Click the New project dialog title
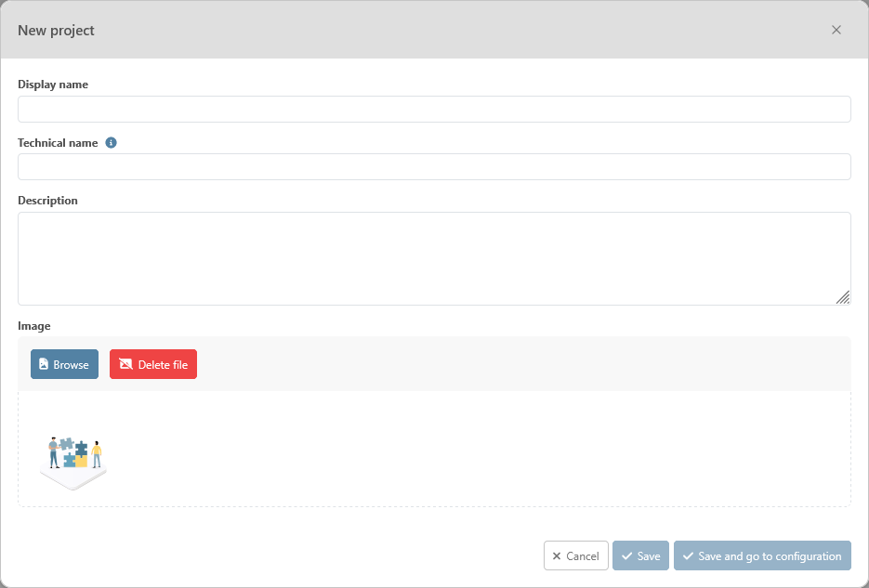This screenshot has height=588, width=869. tap(56, 30)
